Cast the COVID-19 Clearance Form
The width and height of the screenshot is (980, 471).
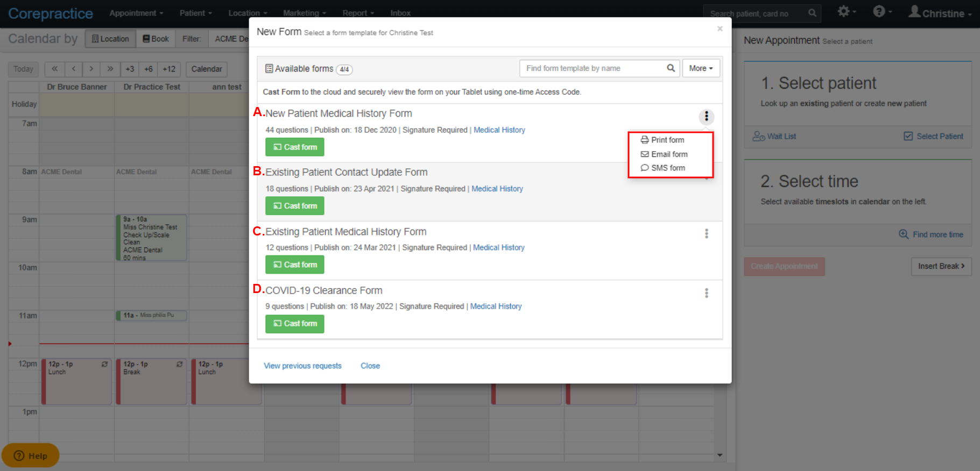[x=294, y=324]
